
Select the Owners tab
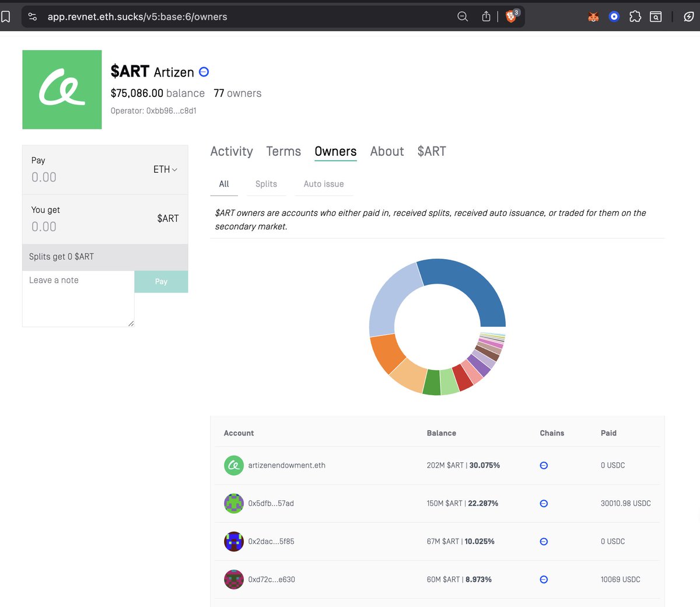335,151
